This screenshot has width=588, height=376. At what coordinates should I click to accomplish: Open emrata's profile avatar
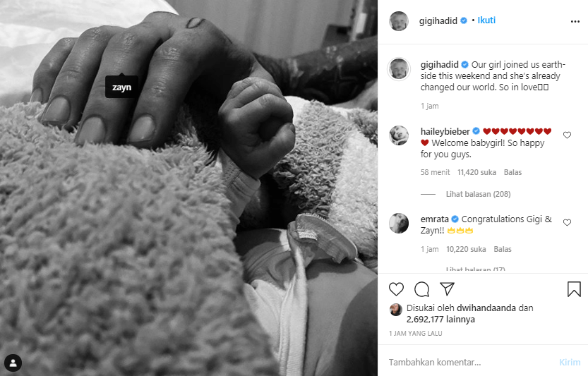pos(399,223)
